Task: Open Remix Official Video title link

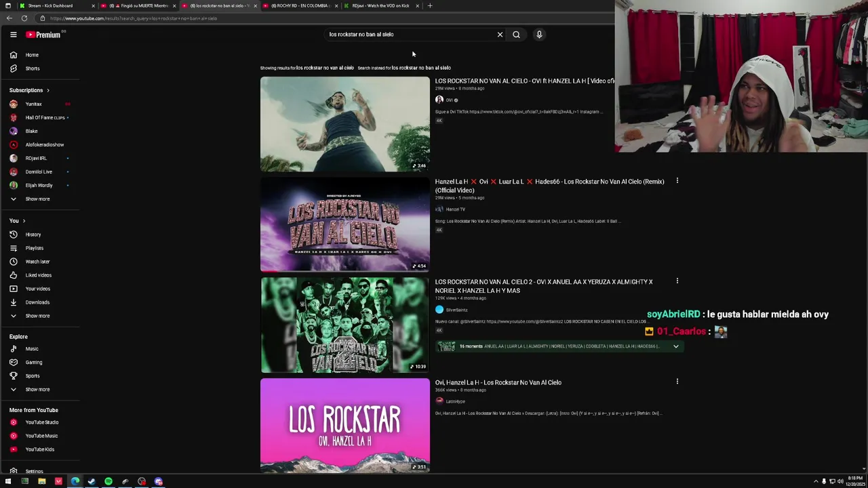Action: click(x=549, y=186)
